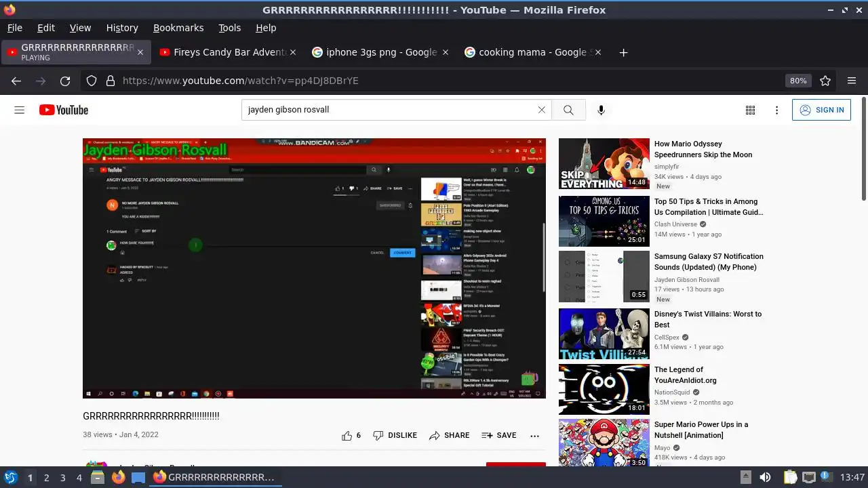Open the File menu

coord(14,28)
